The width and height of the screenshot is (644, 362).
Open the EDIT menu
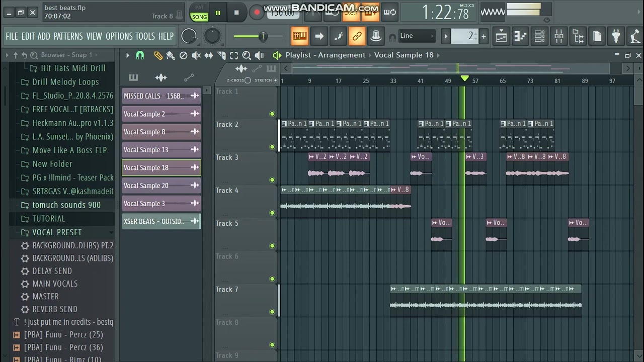coord(28,36)
